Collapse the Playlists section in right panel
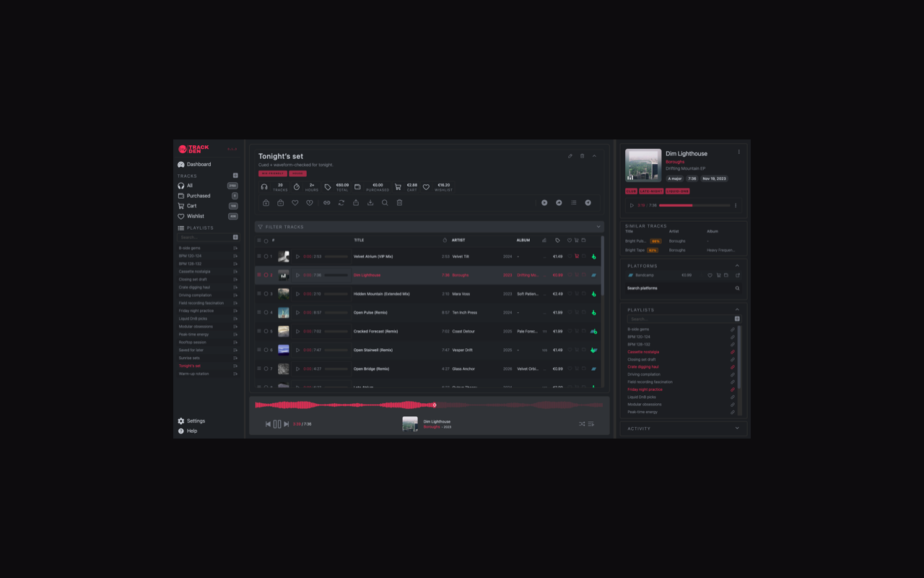Viewport: 924px width, 578px height. [x=737, y=310]
